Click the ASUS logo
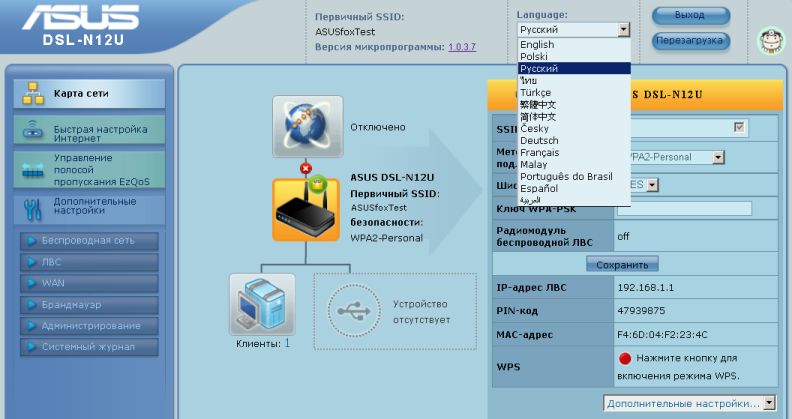Viewport: 792px width, 419px height. coord(81,17)
